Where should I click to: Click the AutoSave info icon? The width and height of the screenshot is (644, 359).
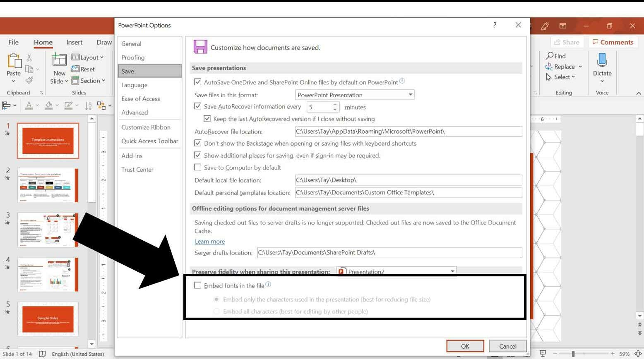402,81
